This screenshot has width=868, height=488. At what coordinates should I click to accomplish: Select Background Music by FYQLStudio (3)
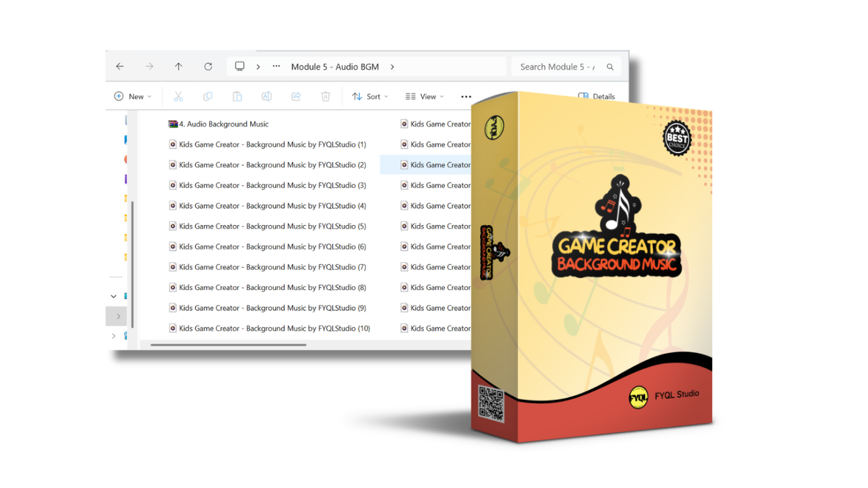267,185
